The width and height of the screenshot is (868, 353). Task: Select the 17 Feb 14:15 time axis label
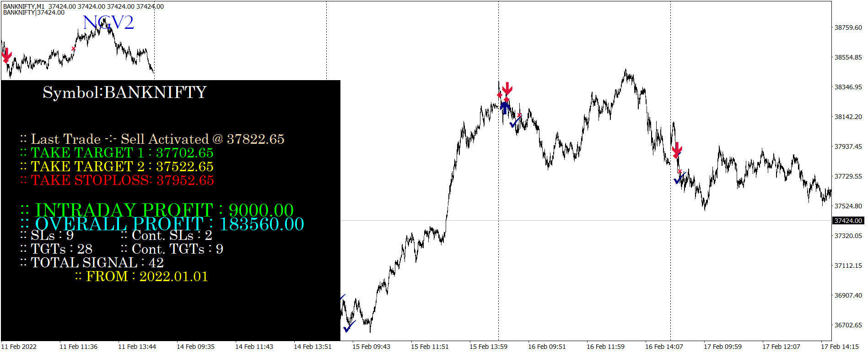[x=840, y=347]
